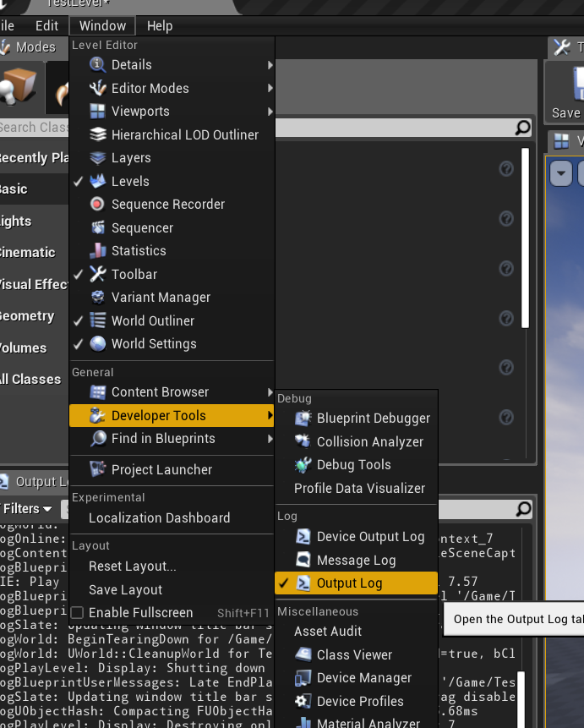Open the Edit menu

46,25
